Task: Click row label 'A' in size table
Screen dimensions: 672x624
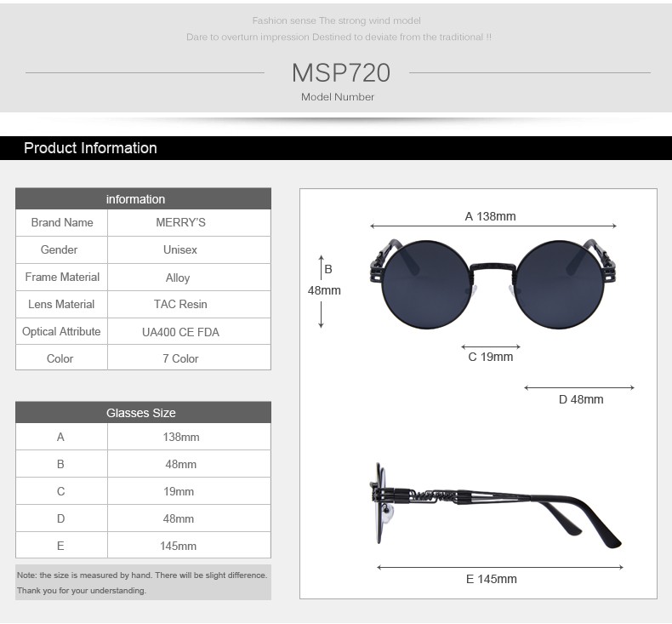Action: 62,437
